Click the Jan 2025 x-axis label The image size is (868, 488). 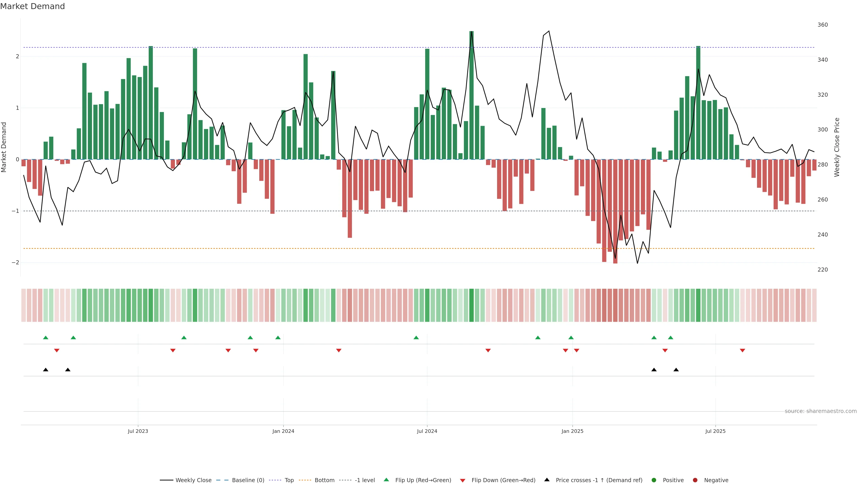572,431
